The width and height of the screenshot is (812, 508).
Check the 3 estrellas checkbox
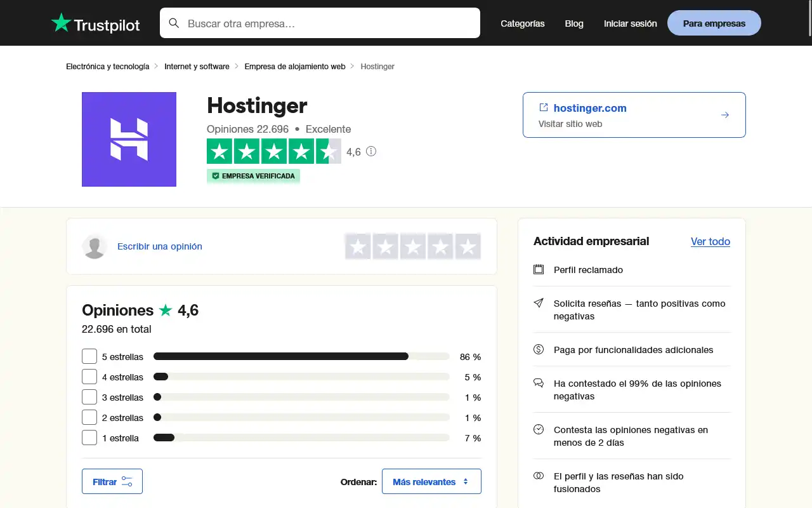click(89, 397)
